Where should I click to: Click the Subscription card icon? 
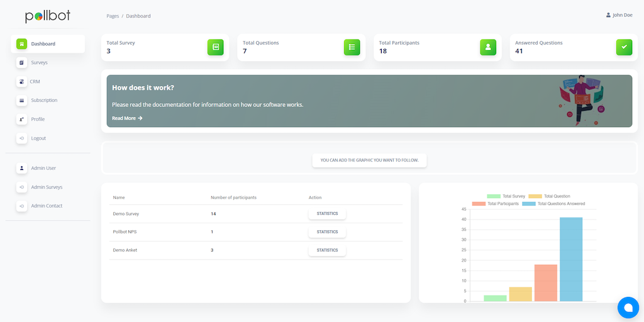(x=21, y=101)
